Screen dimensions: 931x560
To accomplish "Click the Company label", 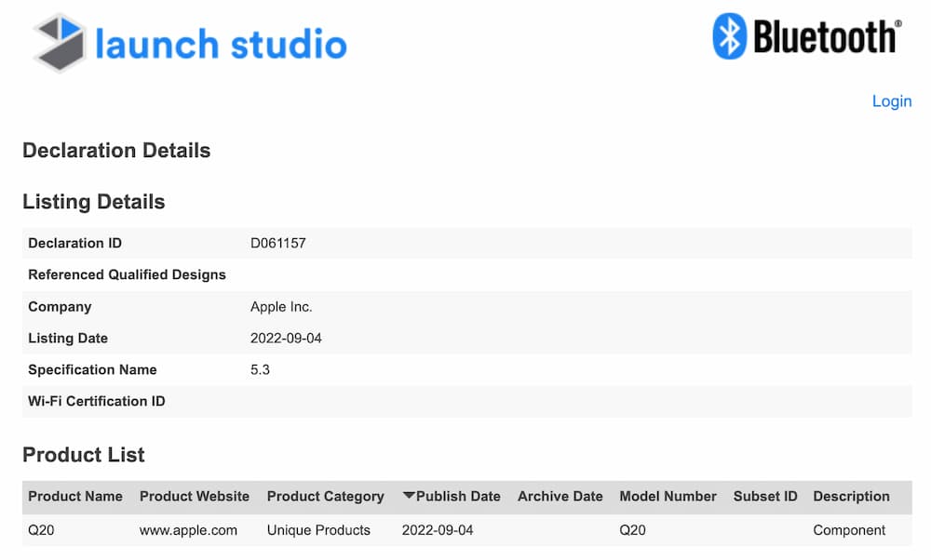I will [60, 307].
